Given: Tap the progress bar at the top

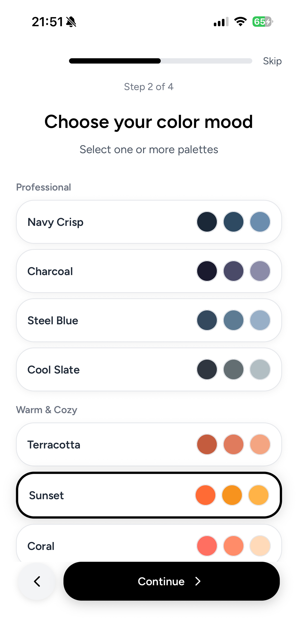Looking at the screenshot, I should (x=161, y=61).
